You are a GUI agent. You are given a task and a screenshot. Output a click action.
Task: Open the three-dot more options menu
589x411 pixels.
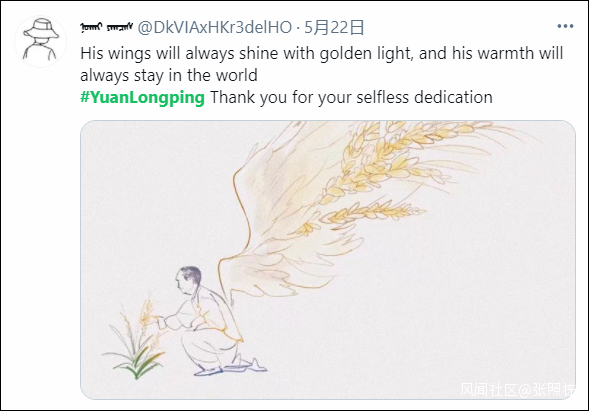point(565,26)
